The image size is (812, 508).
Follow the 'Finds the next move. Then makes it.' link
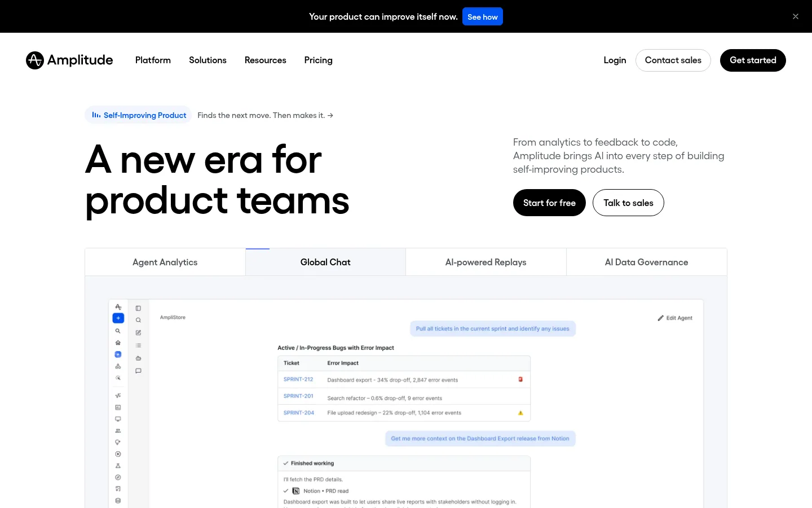click(x=266, y=115)
